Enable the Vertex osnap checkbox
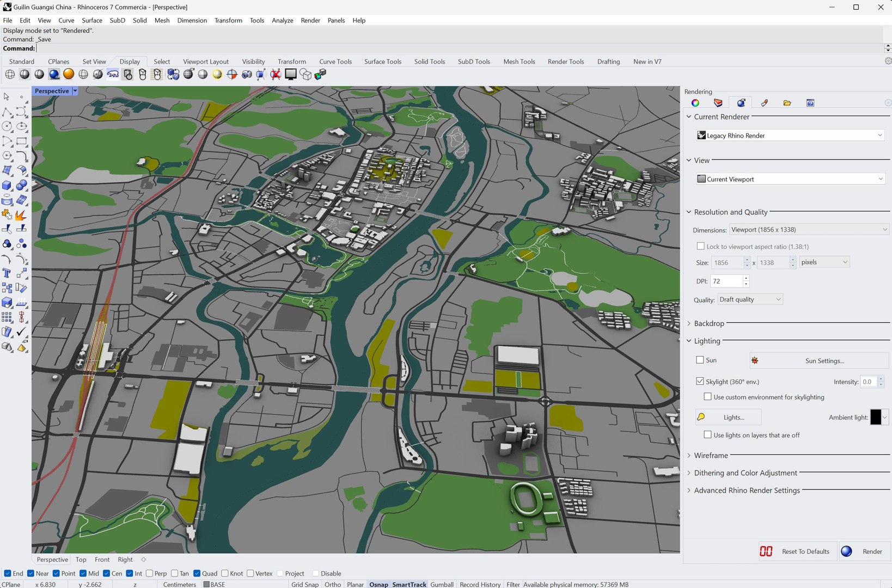The width and height of the screenshot is (892, 588). point(251,573)
